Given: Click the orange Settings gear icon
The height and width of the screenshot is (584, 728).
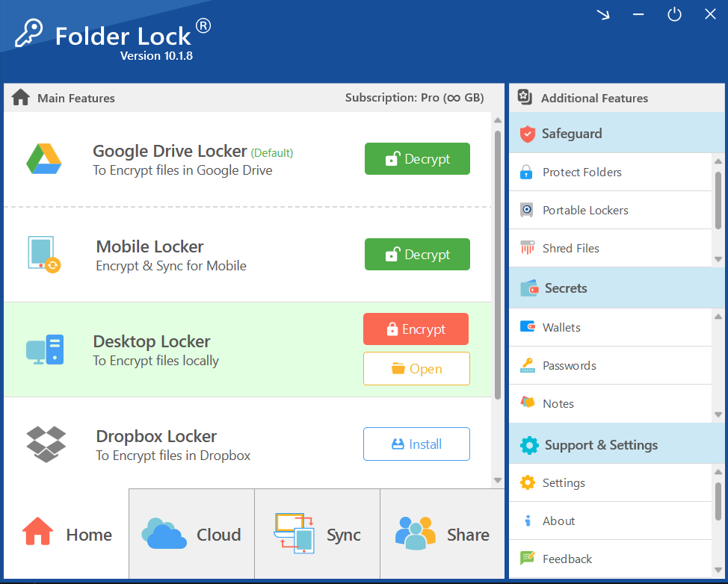Looking at the screenshot, I should pos(528,482).
